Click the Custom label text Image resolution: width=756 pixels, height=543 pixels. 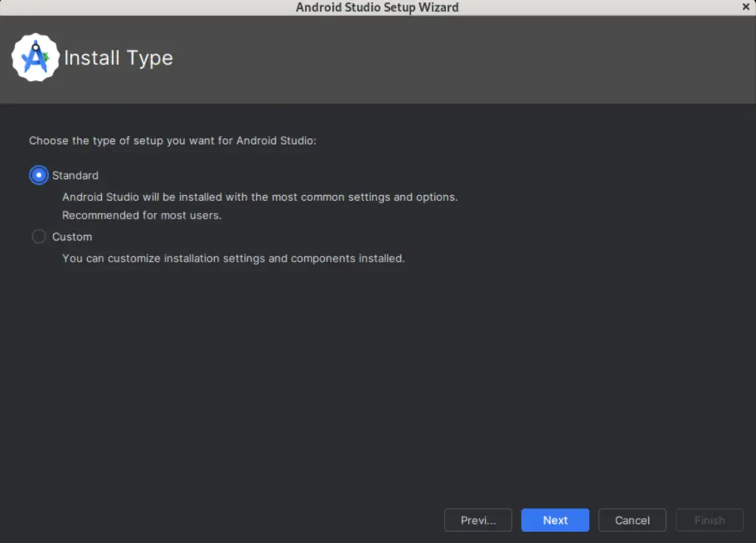(71, 236)
